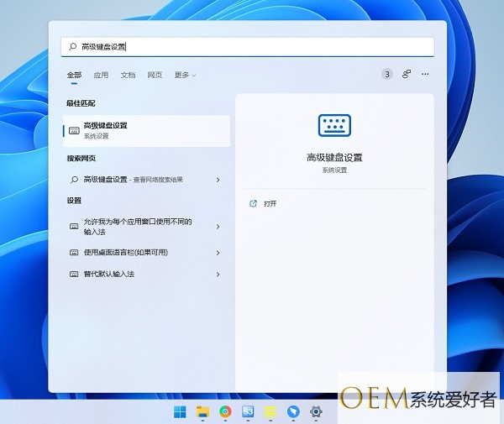This screenshot has height=424, width=504.
Task: Select the 高级键盘设置 best match result
Action: pyautogui.click(x=146, y=130)
